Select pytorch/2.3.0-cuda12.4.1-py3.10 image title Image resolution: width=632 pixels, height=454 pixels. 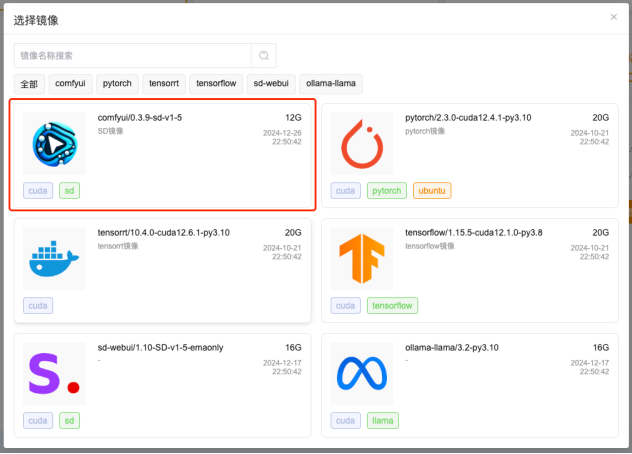pos(468,118)
